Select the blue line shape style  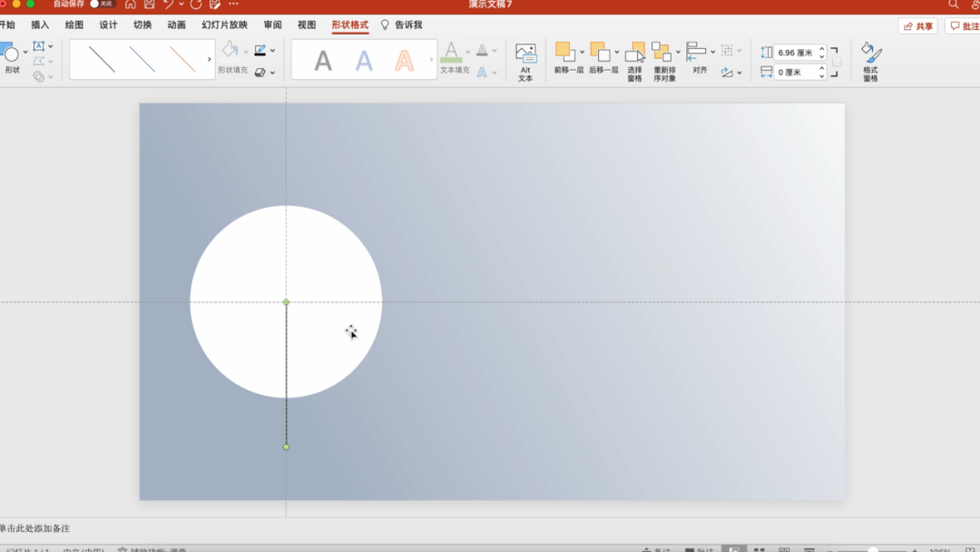(x=142, y=59)
